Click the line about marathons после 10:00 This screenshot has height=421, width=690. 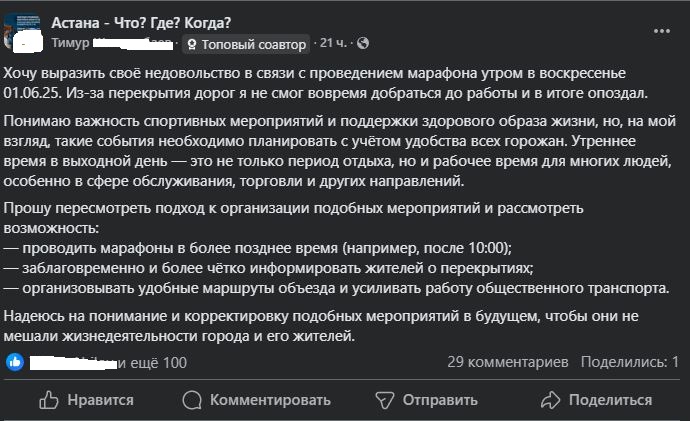pos(257,247)
